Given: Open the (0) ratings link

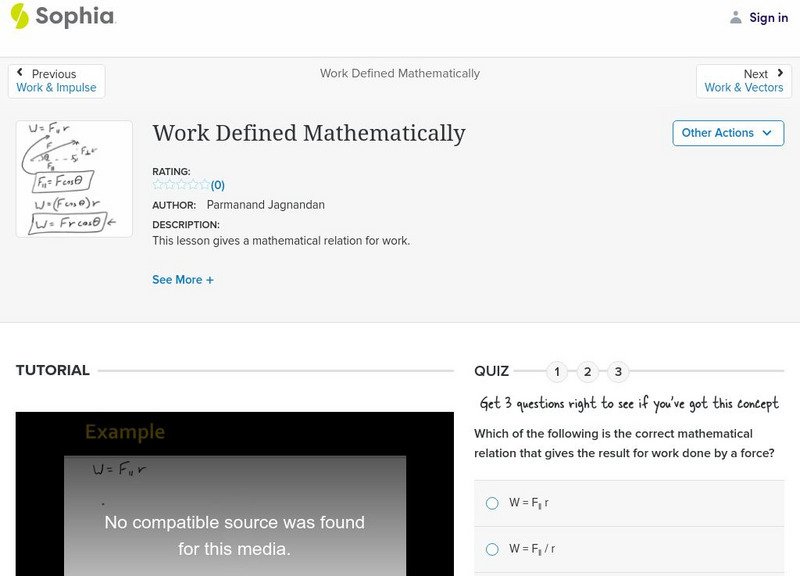Looking at the screenshot, I should 216,184.
